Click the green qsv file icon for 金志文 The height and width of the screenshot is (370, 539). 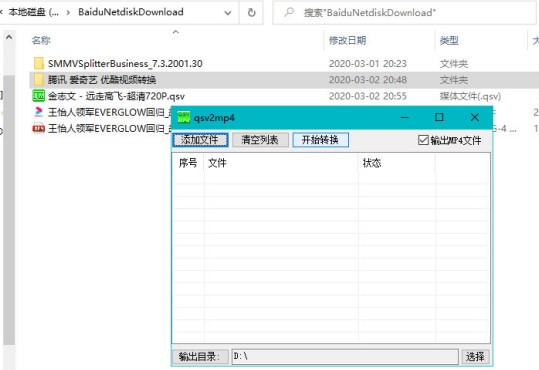pyautogui.click(x=38, y=96)
